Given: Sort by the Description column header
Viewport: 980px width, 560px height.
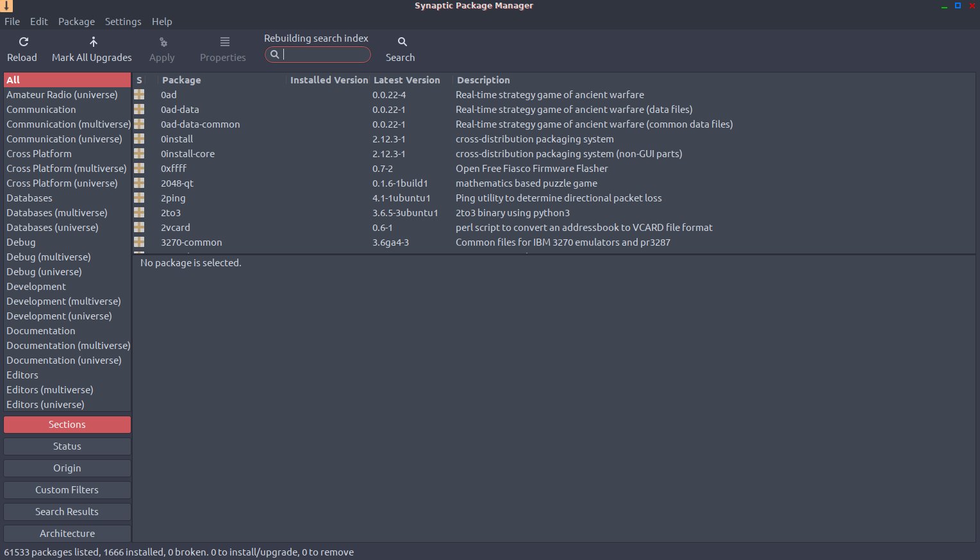Looking at the screenshot, I should pos(483,80).
